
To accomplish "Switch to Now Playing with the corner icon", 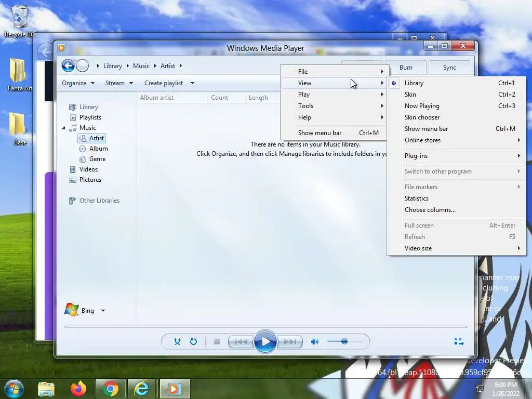I will (459, 341).
